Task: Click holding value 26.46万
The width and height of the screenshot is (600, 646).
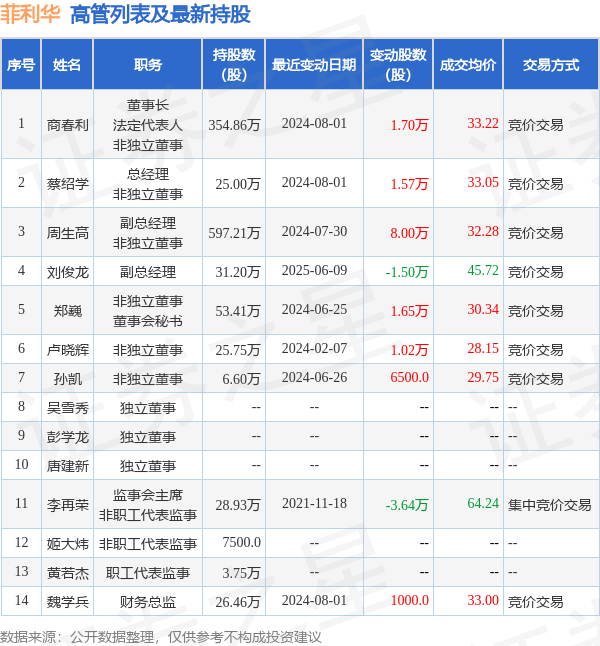Action: [238, 602]
